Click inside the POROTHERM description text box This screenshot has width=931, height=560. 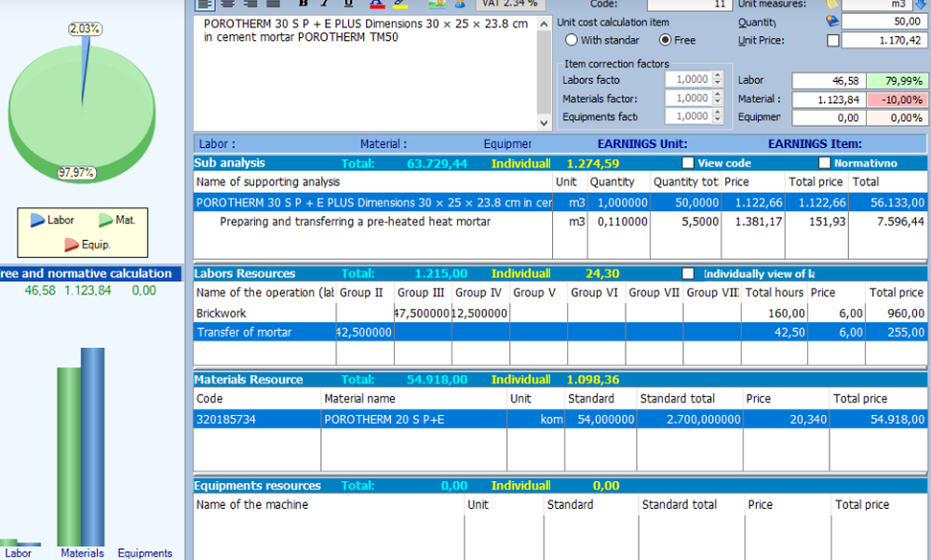tap(365, 74)
